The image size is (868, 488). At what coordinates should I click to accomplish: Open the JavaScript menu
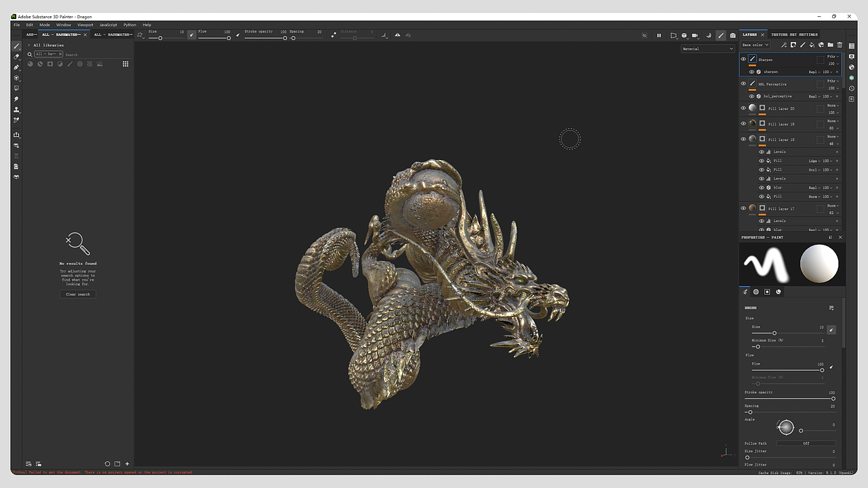click(x=108, y=25)
